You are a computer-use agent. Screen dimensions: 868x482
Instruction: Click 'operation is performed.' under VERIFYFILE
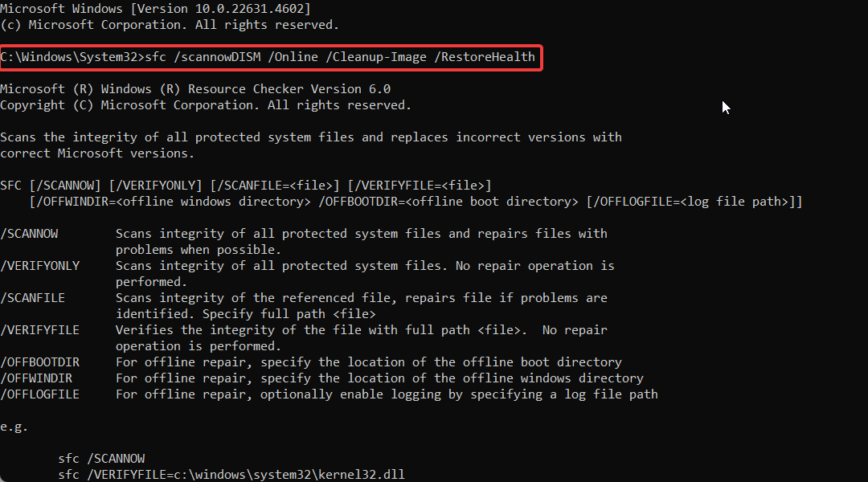coord(199,346)
